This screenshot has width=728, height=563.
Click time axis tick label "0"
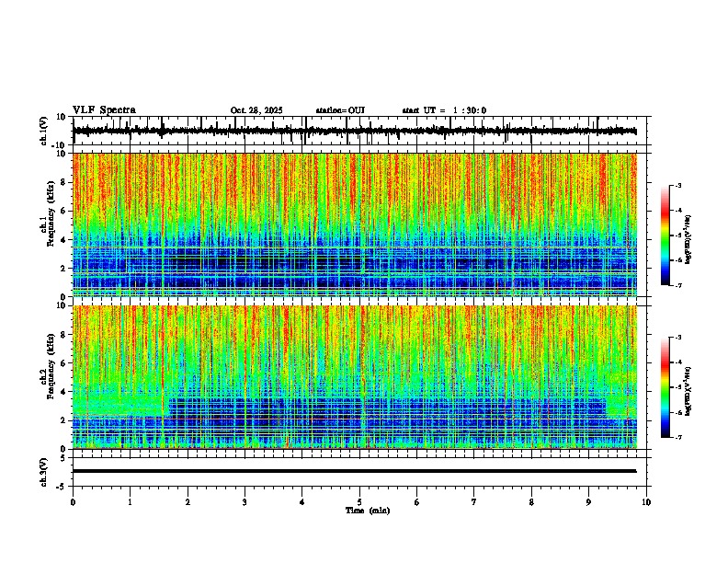point(73,502)
